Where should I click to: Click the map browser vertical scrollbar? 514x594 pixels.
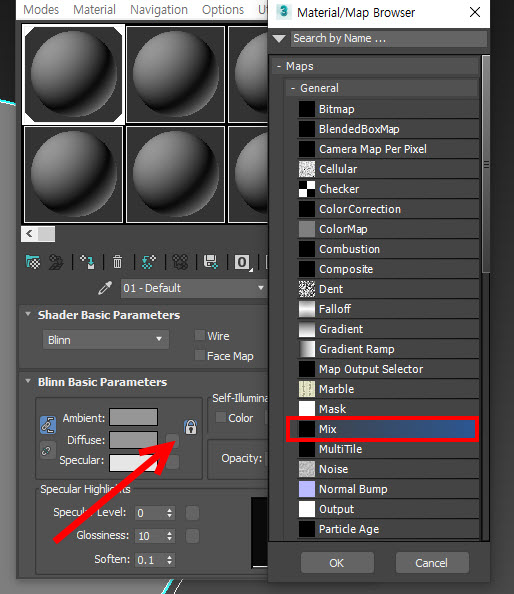486,164
